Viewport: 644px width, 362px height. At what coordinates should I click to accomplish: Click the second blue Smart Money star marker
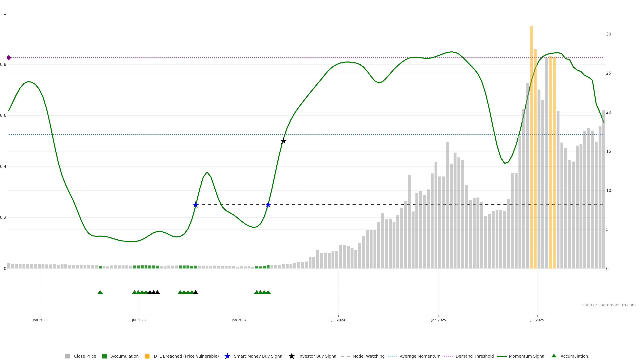pos(268,205)
